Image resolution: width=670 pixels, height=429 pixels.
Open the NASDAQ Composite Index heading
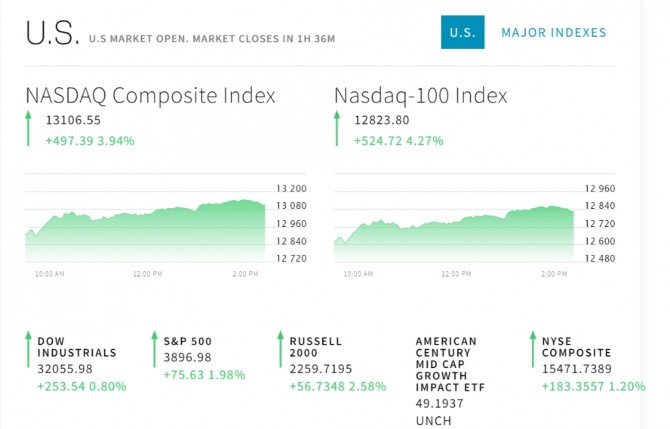pos(150,96)
